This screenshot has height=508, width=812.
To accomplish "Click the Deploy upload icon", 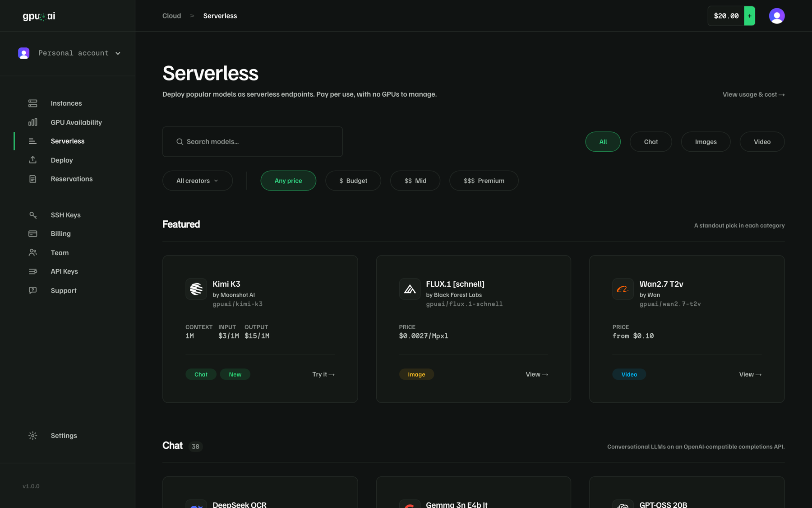I will (x=33, y=160).
